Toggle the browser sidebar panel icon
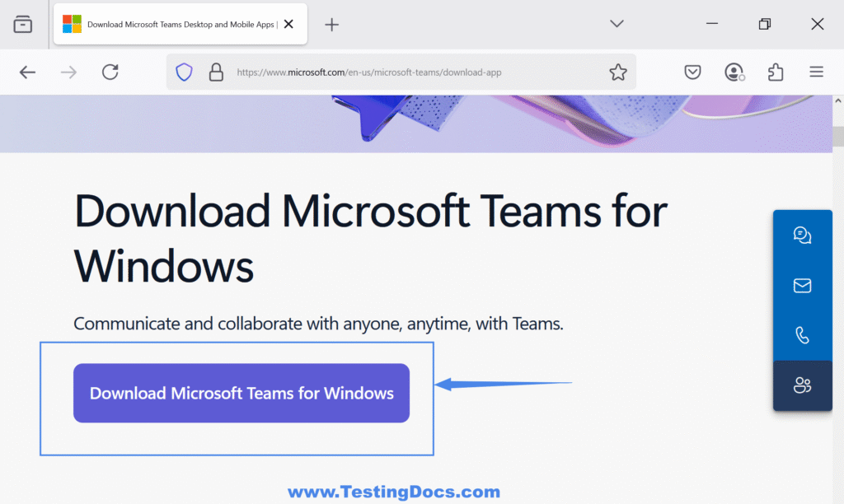This screenshot has width=844, height=504. point(23,24)
